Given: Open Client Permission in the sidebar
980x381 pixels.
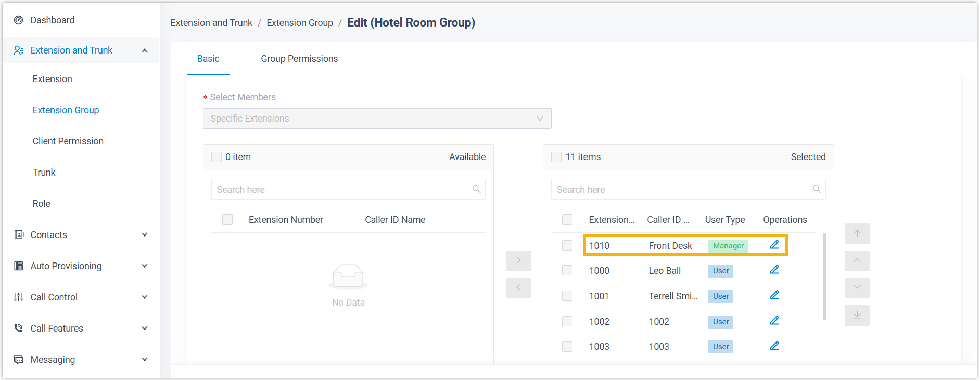Looking at the screenshot, I should 68,141.
